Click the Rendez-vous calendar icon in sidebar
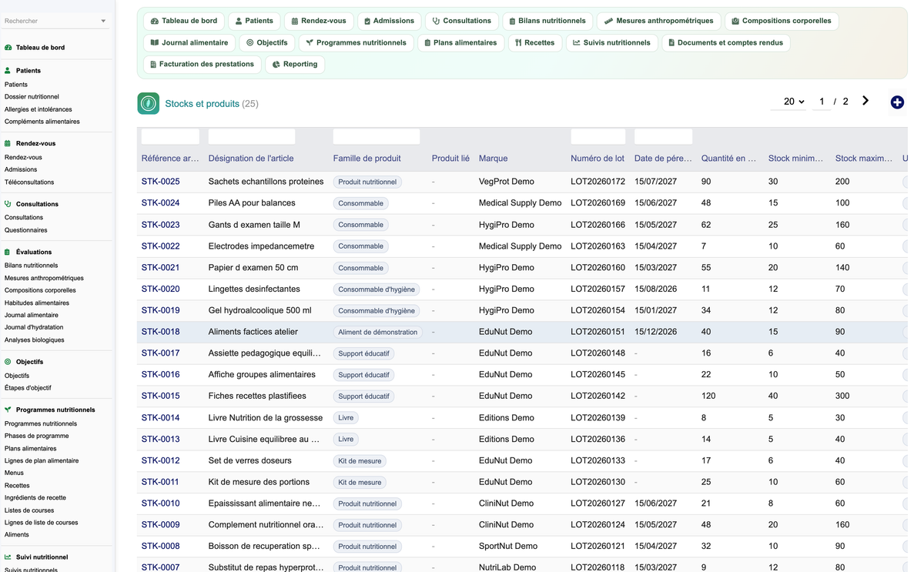The width and height of the screenshot is (924, 572). (8, 143)
